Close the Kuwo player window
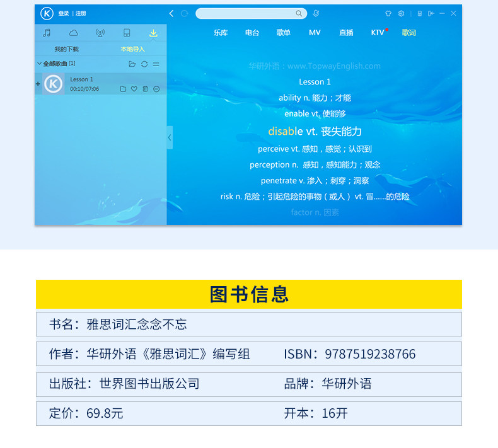This screenshot has width=498, height=448. click(453, 13)
